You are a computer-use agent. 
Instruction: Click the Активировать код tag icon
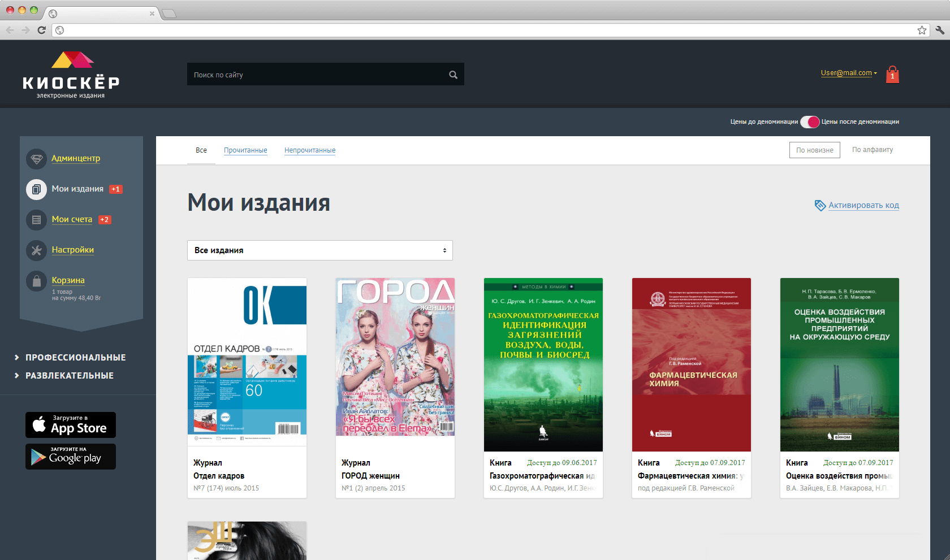(x=820, y=205)
